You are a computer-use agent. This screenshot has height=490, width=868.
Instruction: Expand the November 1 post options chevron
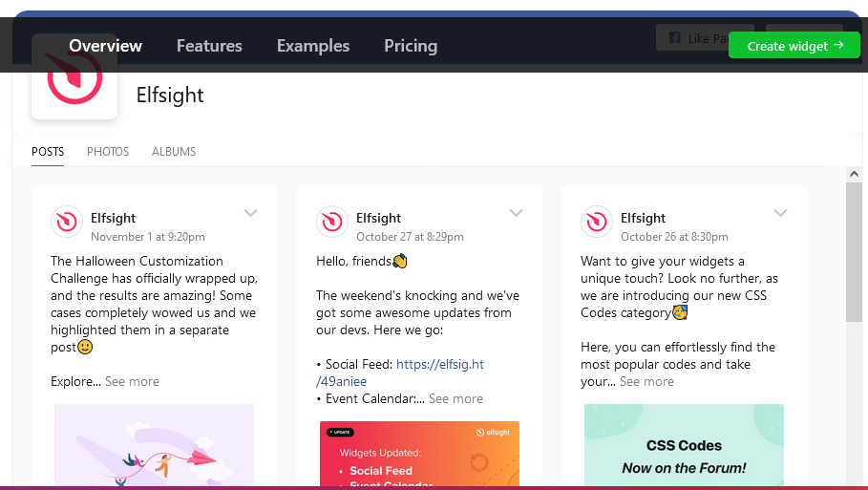point(250,213)
